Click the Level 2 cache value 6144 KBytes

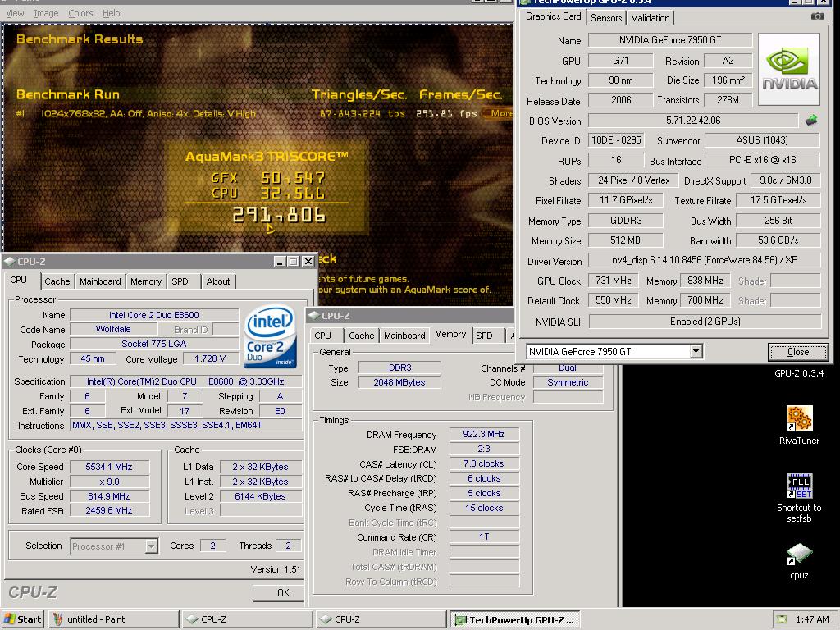coord(260,496)
